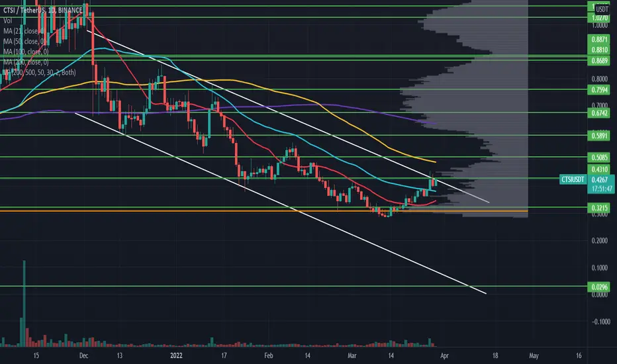Click the 13 date on time axis
The image size is (617, 364).
point(119,356)
